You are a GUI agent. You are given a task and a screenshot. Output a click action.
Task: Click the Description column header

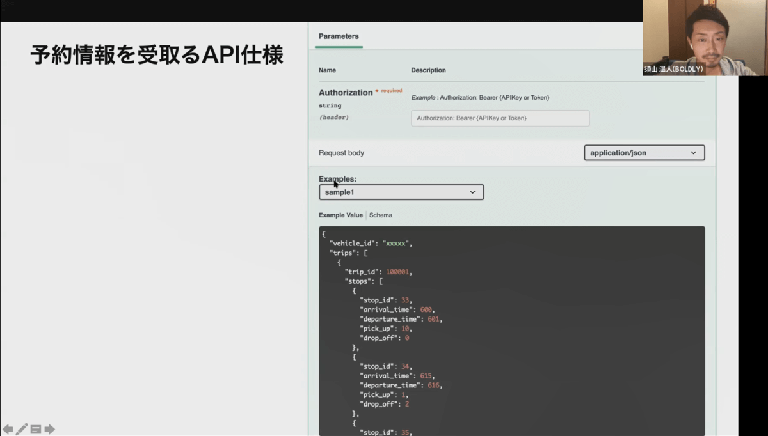[428, 70]
